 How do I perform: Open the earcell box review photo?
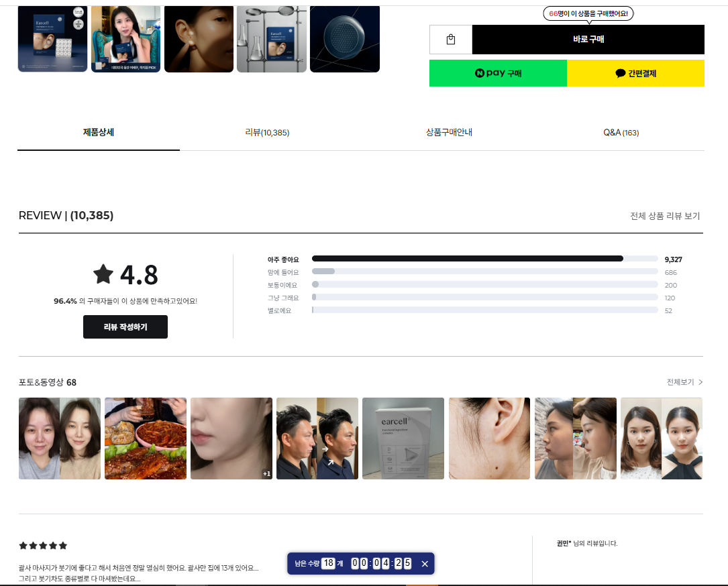point(403,438)
